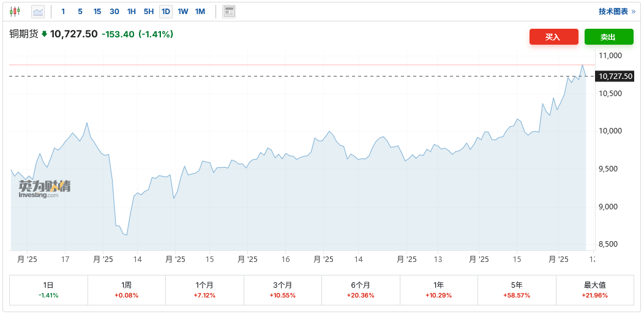Set the interval to 15 minutes
The image size is (644, 314).
point(97,12)
